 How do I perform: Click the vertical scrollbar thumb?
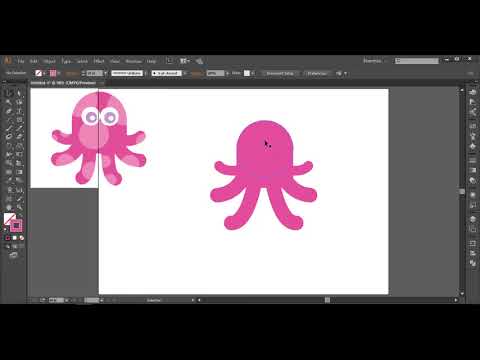462,192
